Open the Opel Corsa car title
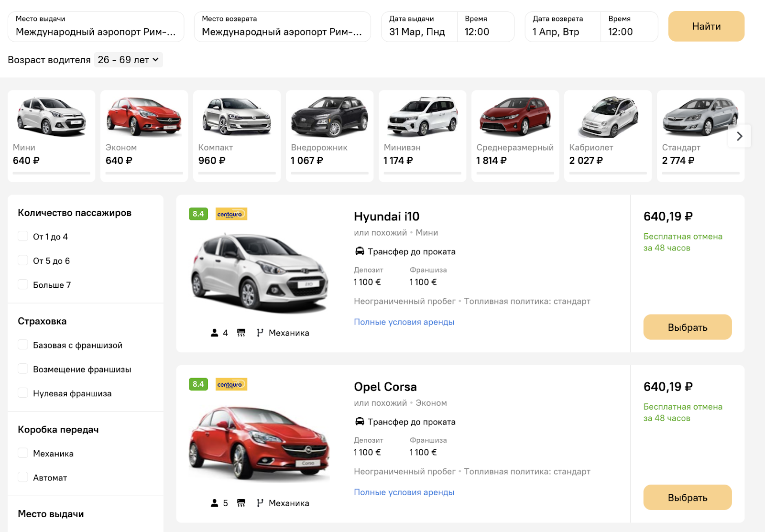Viewport: 765px width, 532px height. tap(385, 387)
